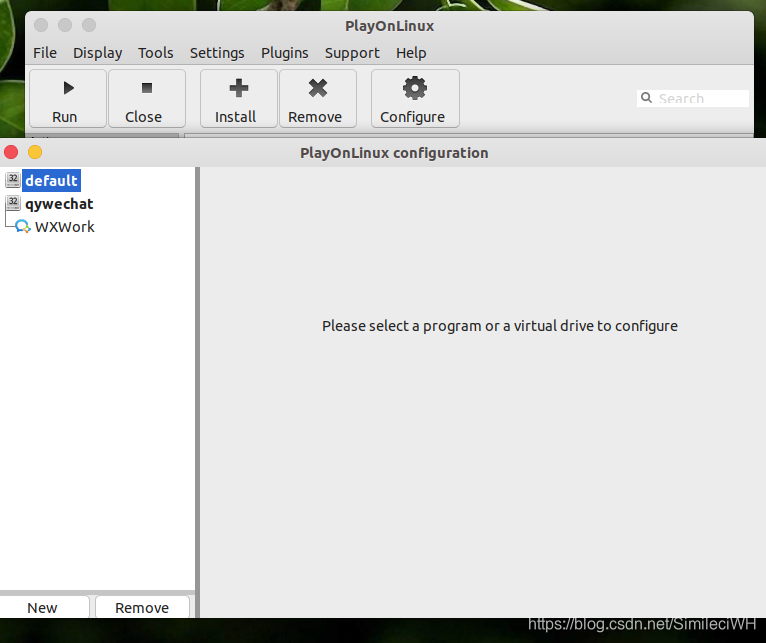Screen dimensions: 766x643
Task: Focus the Search input field
Action: point(693,98)
